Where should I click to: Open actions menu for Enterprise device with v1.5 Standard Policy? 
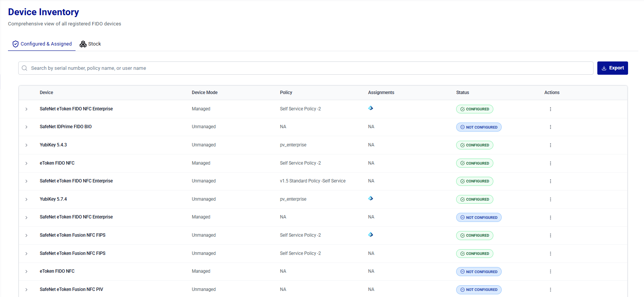pyautogui.click(x=550, y=181)
